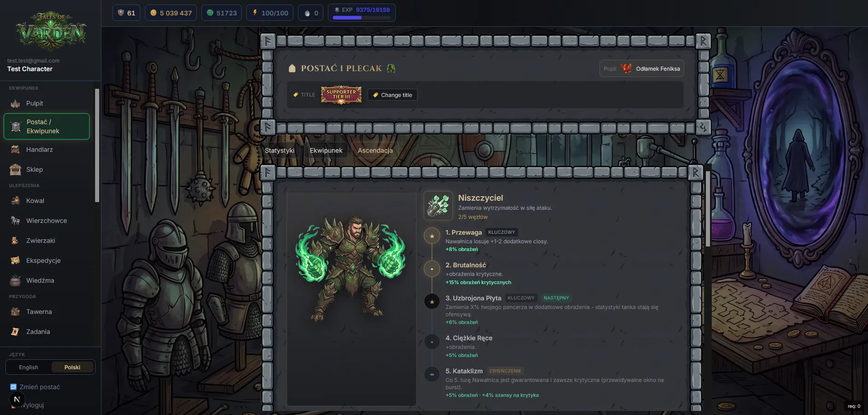Viewport: 868px width, 415px height.
Task: Click the helmet icon beside Postać i Plecak
Action: (391, 68)
